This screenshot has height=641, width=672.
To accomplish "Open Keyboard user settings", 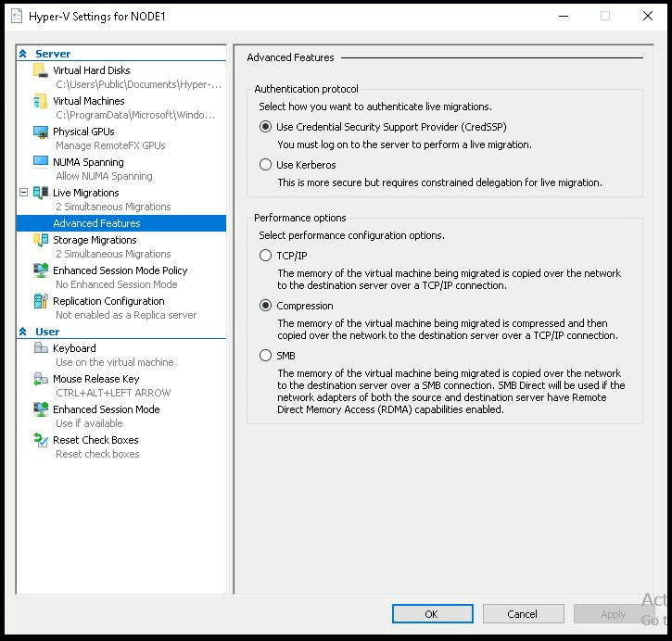I will click(x=74, y=348).
